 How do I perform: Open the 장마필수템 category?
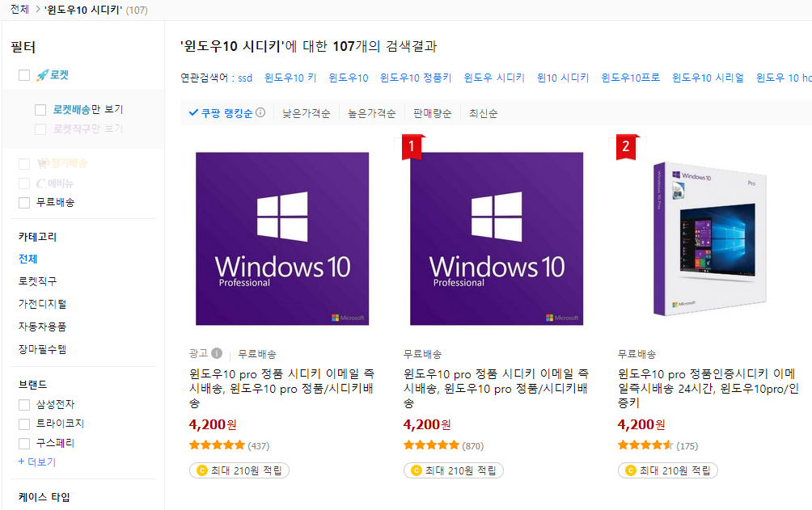[x=43, y=349]
